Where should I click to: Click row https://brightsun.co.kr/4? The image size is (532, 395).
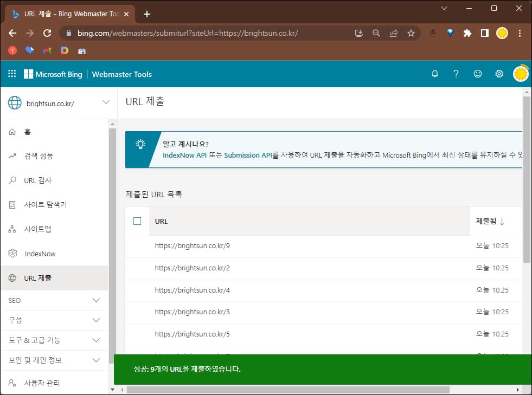point(323,290)
